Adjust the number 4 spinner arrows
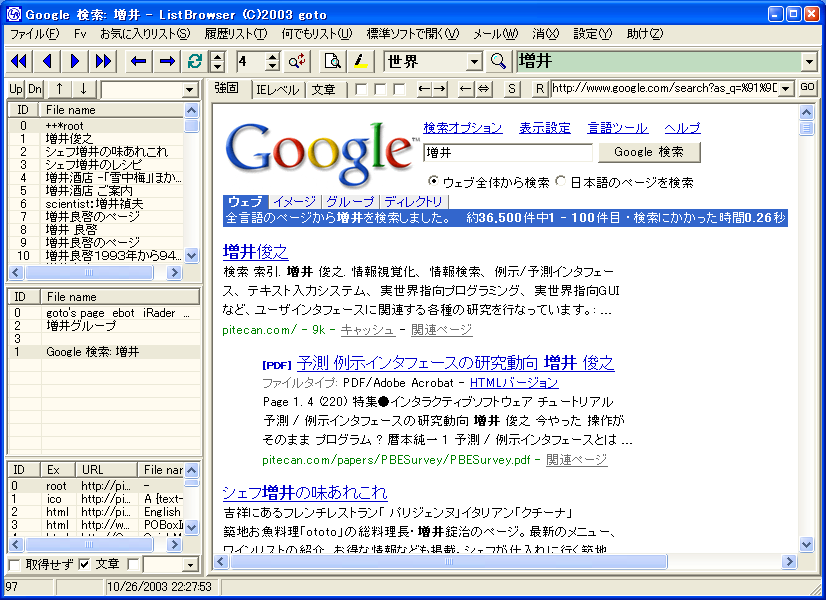The width and height of the screenshot is (826, 600). (x=272, y=62)
